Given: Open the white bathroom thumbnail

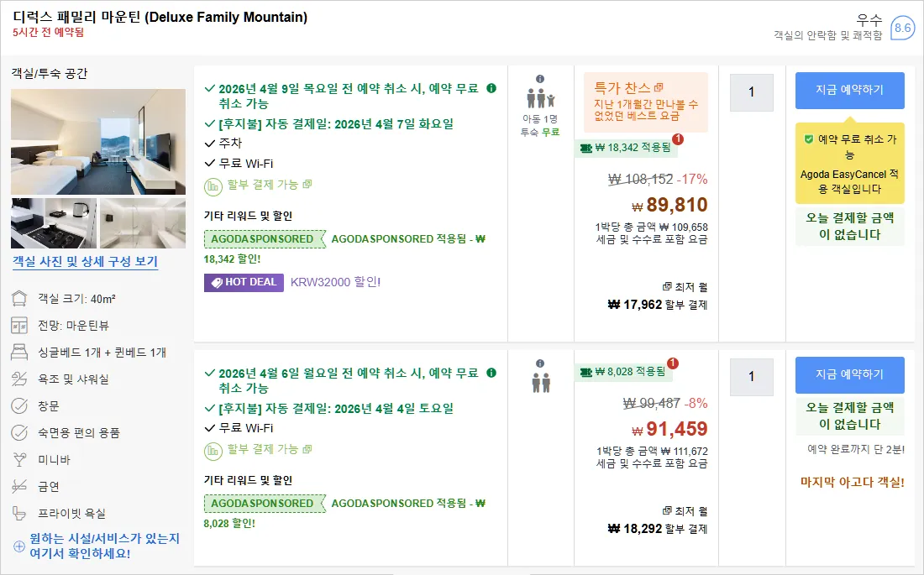Looking at the screenshot, I should [x=143, y=223].
